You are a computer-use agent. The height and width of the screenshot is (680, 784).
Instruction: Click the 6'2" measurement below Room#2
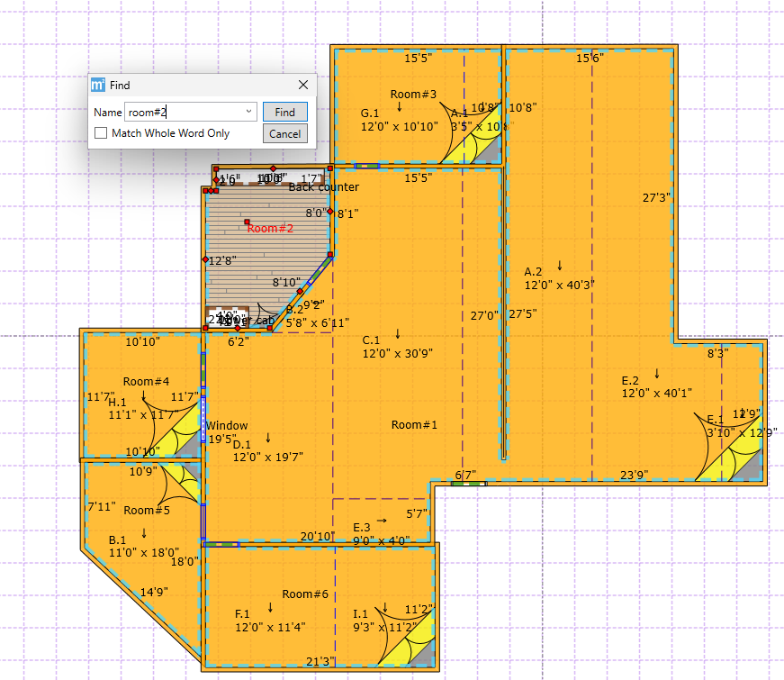click(239, 341)
